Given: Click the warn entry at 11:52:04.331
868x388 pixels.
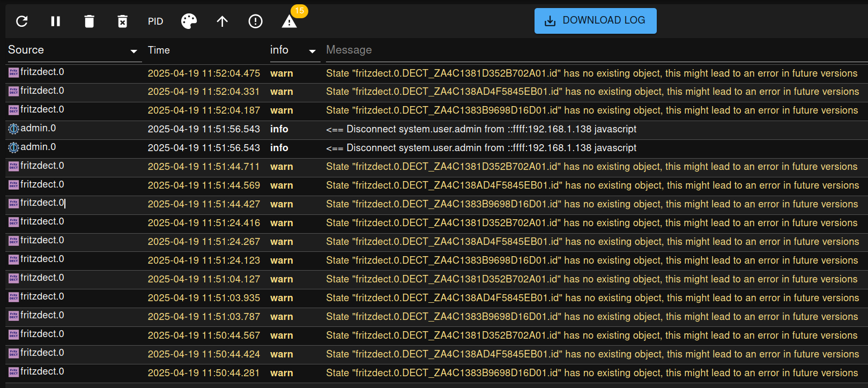Looking at the screenshot, I should (x=281, y=92).
